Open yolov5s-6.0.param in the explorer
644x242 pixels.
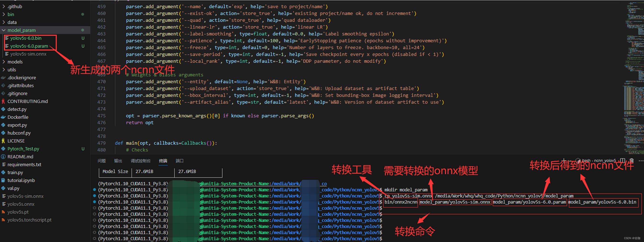(x=29, y=46)
